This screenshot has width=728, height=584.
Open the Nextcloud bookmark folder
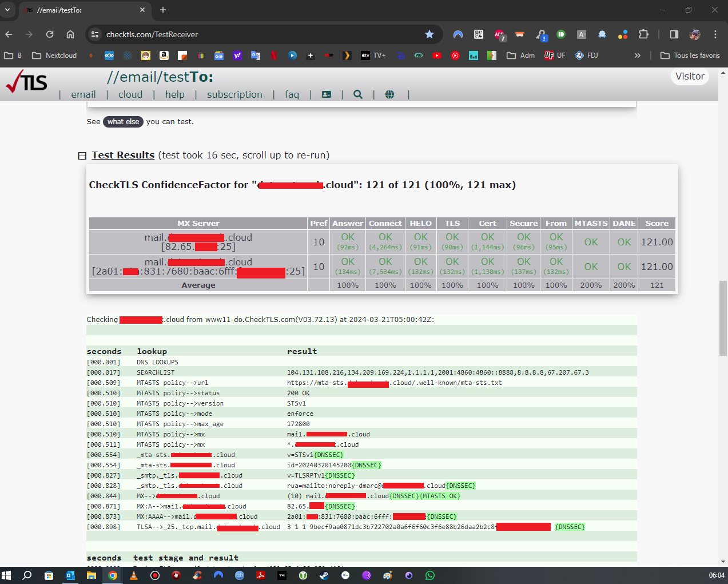[54, 55]
